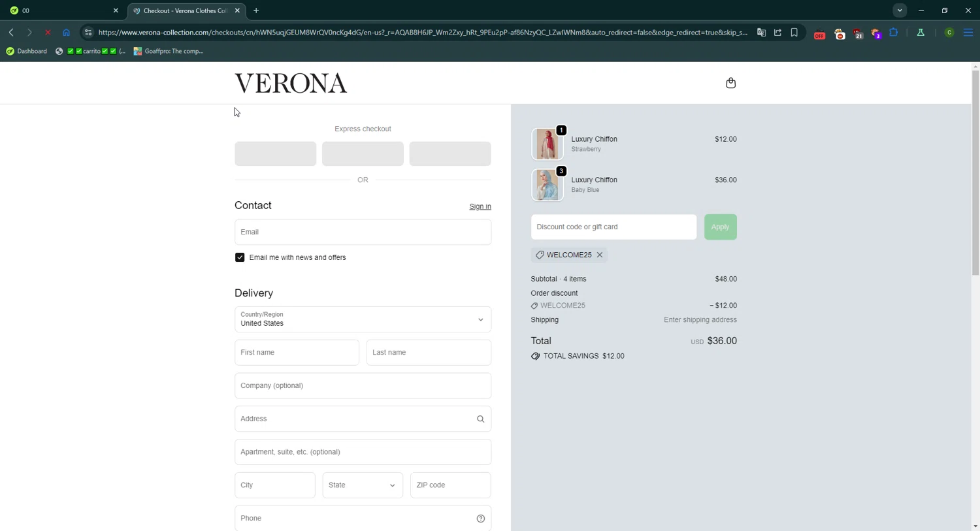Focus the Last name field
The image size is (980, 531).
pos(429,353)
